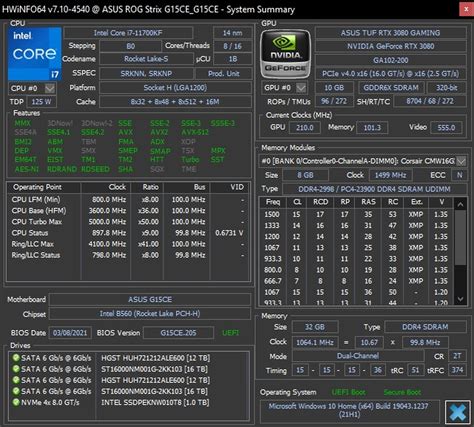Open the CPU #0 selector dropdown

(x=50, y=88)
